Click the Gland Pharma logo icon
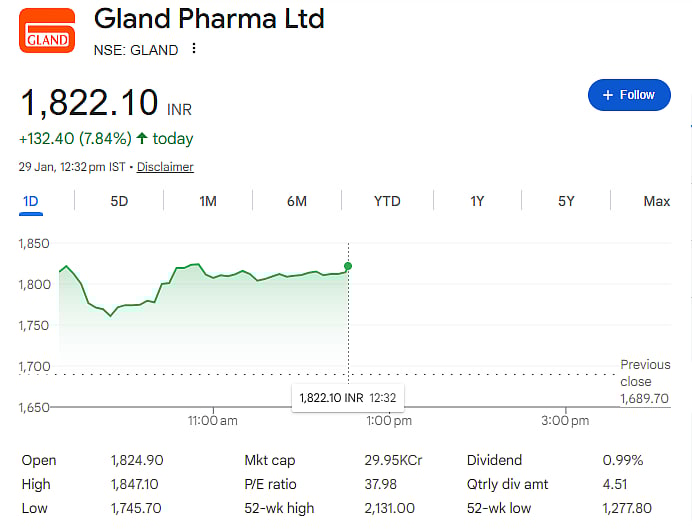This screenshot has height=531, width=692. click(x=47, y=31)
